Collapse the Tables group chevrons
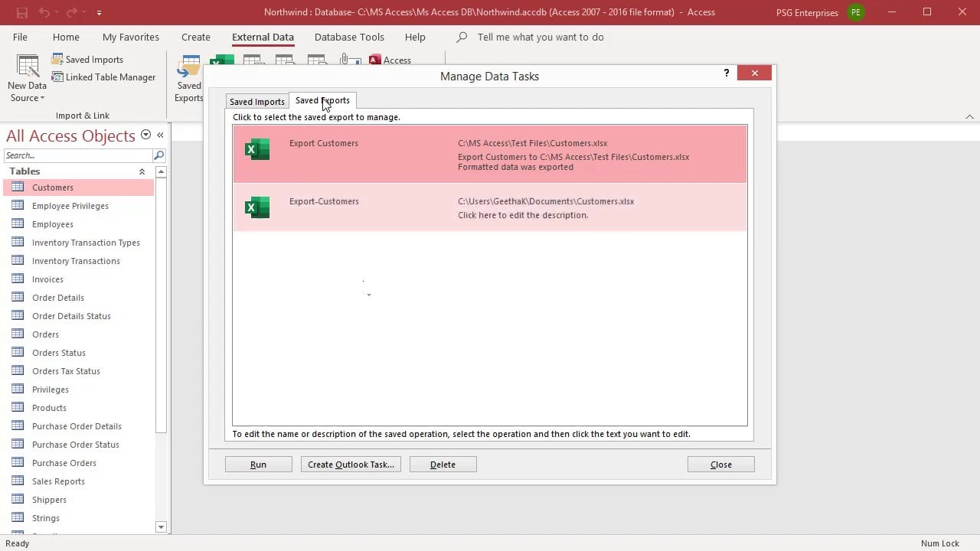The width and height of the screenshot is (980, 551). (x=142, y=171)
